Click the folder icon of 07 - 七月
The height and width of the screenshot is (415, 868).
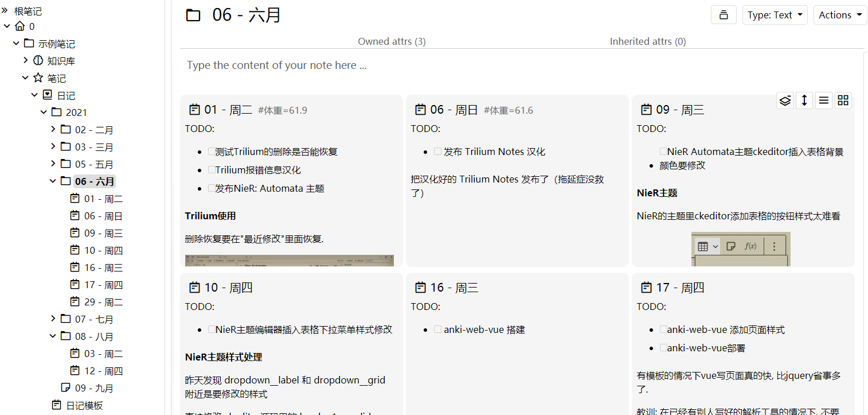click(65, 319)
